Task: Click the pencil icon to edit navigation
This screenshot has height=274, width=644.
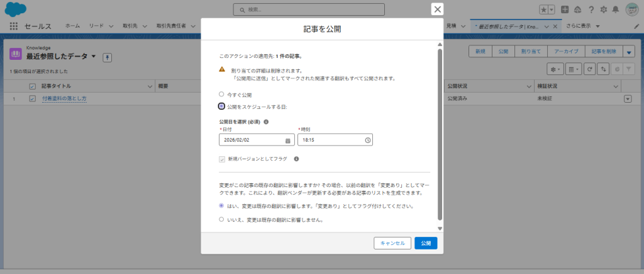Action: coord(636,26)
